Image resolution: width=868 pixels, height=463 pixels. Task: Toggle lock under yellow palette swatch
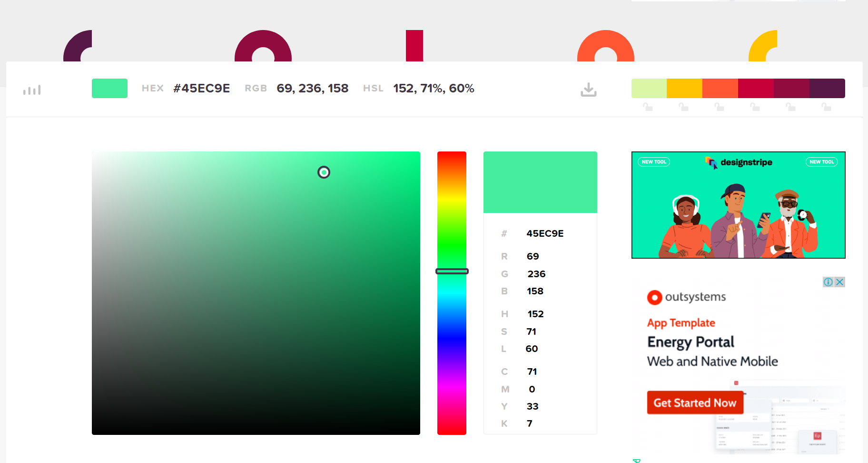pyautogui.click(x=683, y=107)
